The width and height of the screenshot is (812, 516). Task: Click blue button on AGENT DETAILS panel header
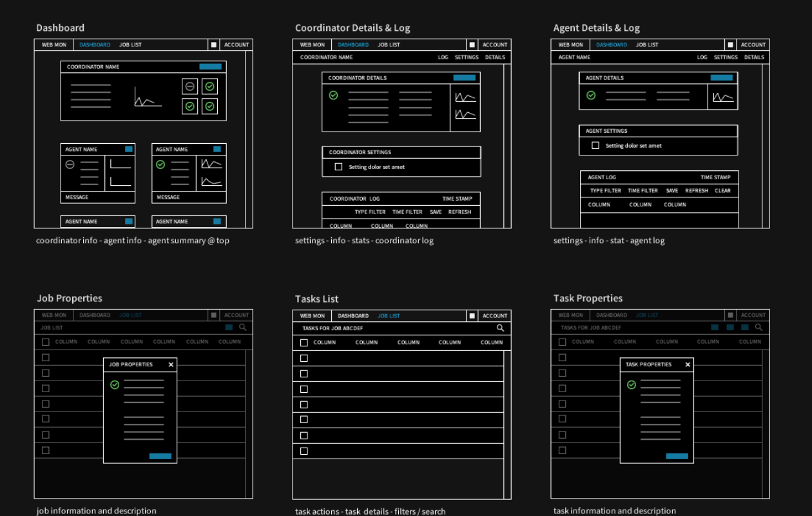tap(722, 77)
